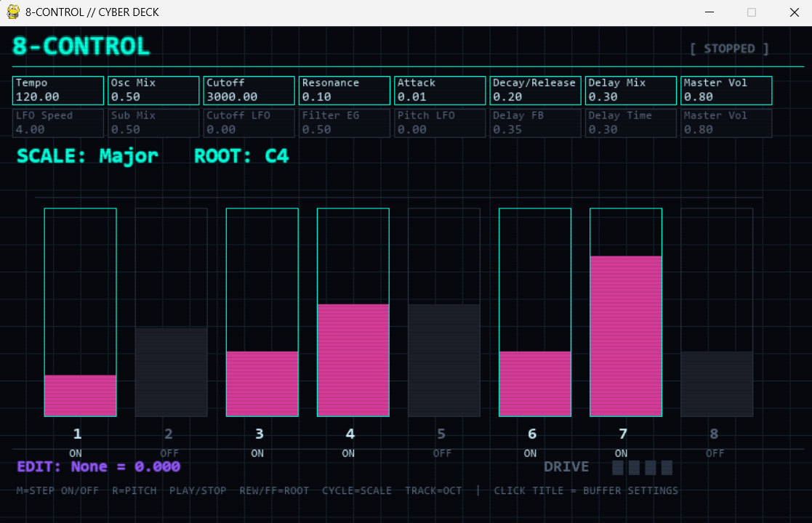Click the CYCLE=SCALE hint text
The height and width of the screenshot is (523, 812).
(x=357, y=490)
